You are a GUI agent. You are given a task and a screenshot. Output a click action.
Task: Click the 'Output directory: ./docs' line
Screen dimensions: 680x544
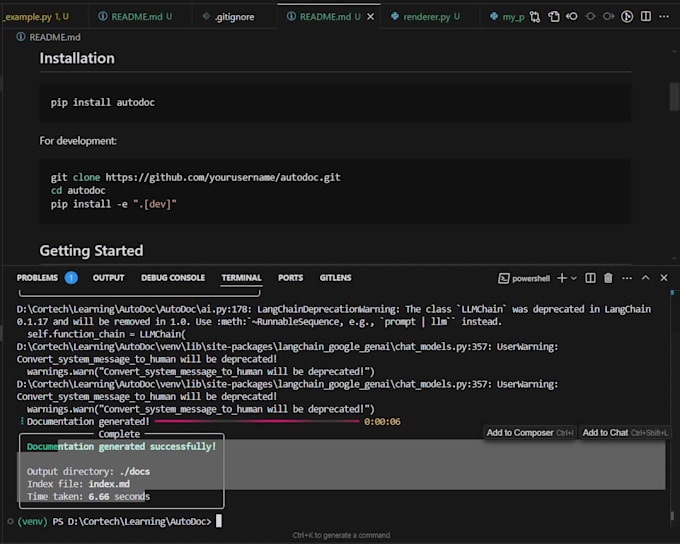pyautogui.click(x=88, y=472)
